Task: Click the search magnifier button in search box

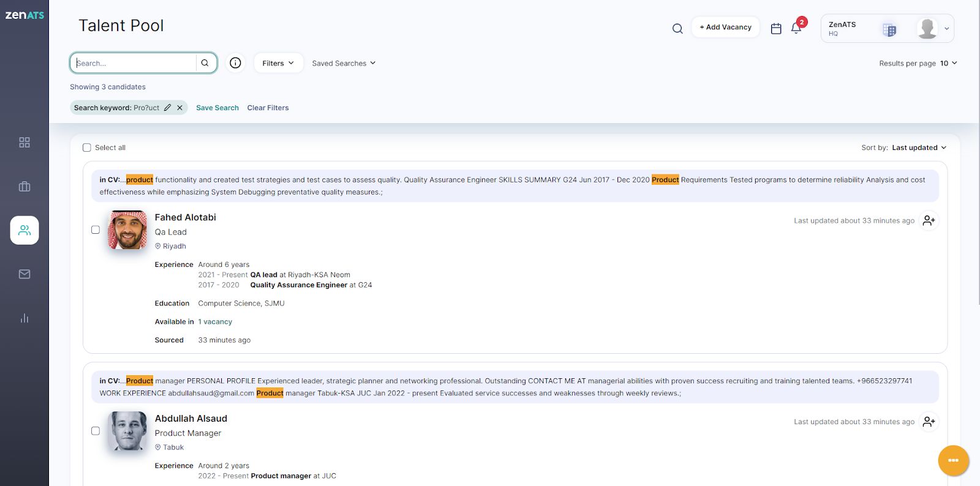Action: point(205,63)
